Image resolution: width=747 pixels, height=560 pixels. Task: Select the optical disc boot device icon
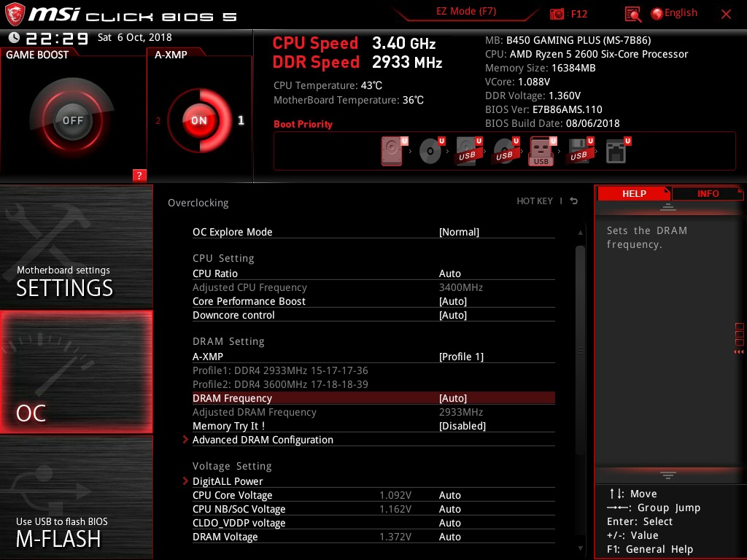coord(430,151)
